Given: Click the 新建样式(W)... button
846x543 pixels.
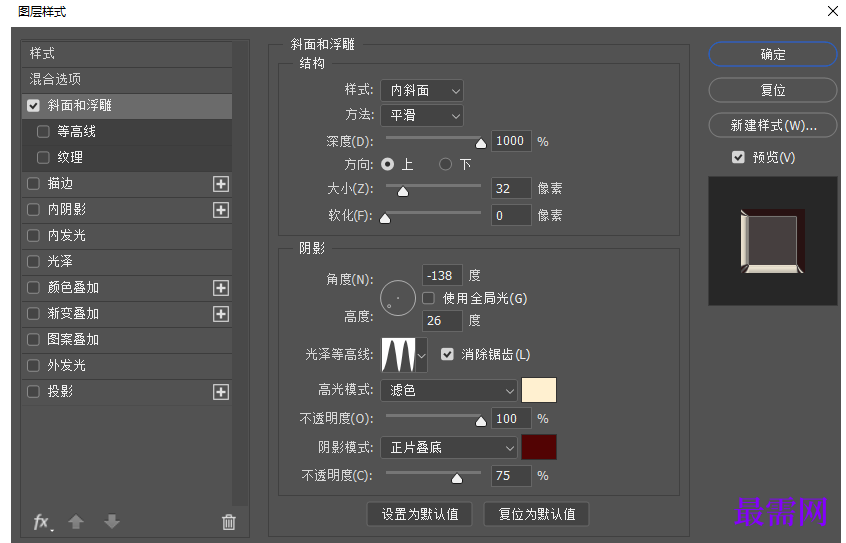Looking at the screenshot, I should tap(772, 126).
